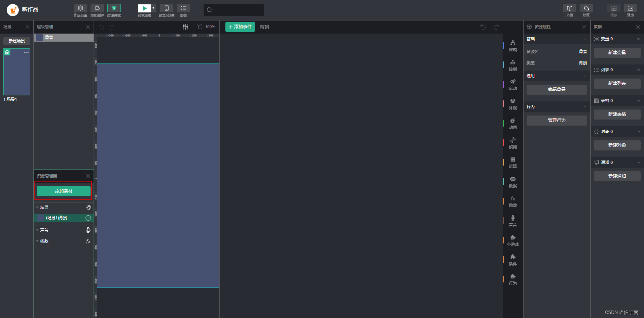Click the 保存 save icon
This screenshot has width=644, height=318.
coord(614,8)
